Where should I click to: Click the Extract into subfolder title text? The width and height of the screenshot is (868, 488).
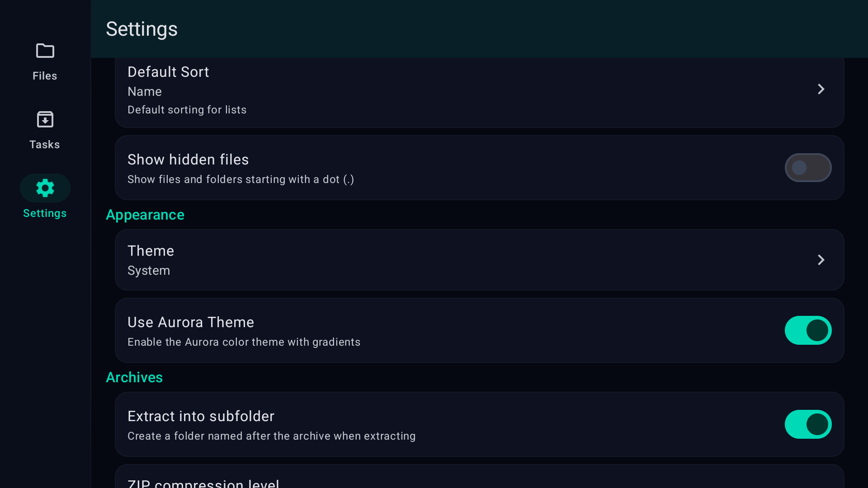click(201, 416)
